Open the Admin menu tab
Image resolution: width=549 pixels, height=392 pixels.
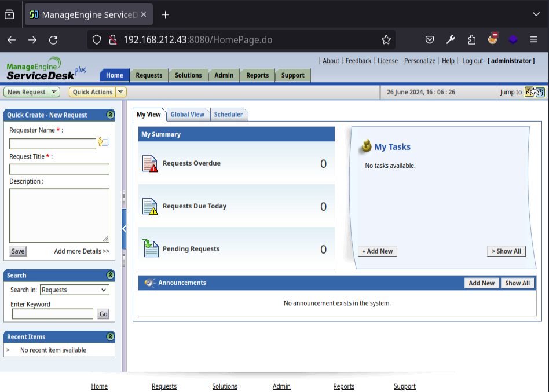click(x=224, y=75)
